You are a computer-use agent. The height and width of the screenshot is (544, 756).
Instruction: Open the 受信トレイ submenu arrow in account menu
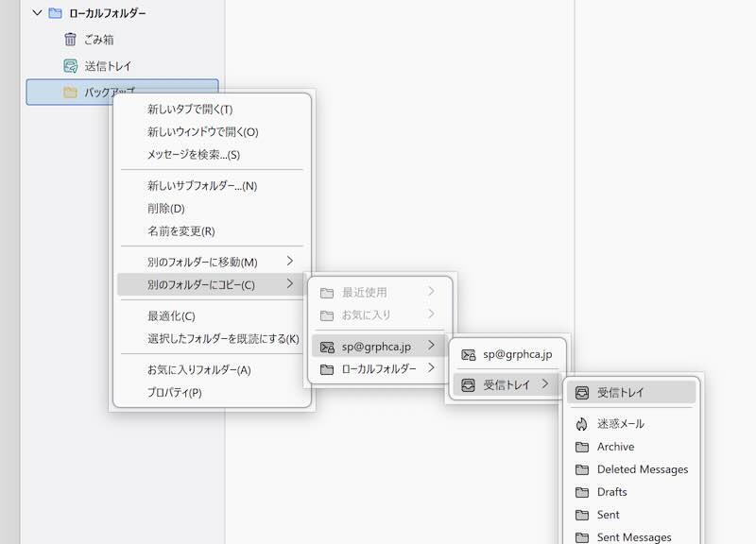545,384
